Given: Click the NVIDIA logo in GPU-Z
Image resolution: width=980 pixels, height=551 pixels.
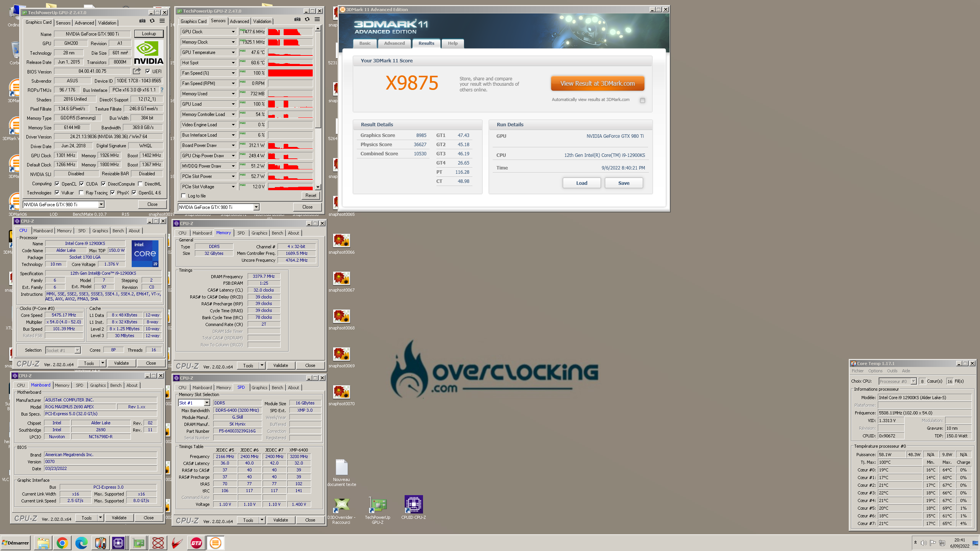Looking at the screenshot, I should [x=149, y=52].
